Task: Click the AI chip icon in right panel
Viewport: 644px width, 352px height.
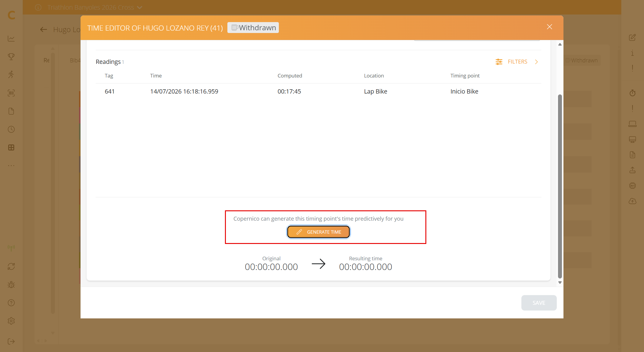Action: tap(632, 186)
